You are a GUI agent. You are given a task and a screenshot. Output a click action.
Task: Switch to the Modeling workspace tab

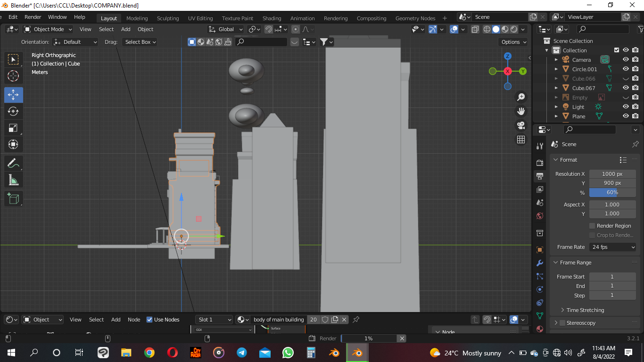[137, 18]
